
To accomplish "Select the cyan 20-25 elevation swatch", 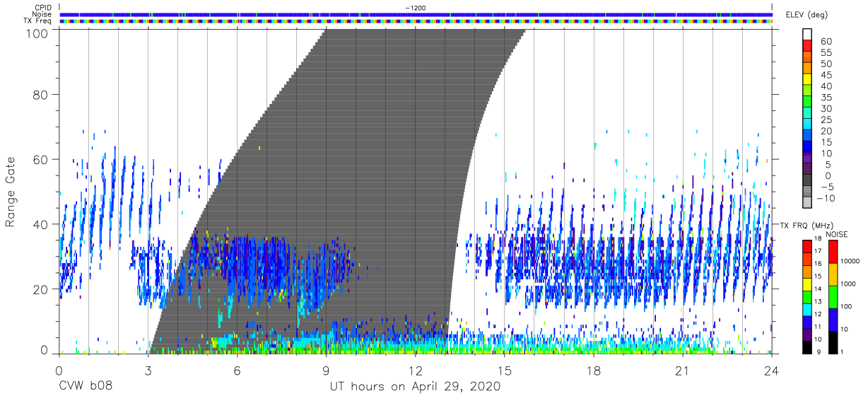I will click(808, 124).
